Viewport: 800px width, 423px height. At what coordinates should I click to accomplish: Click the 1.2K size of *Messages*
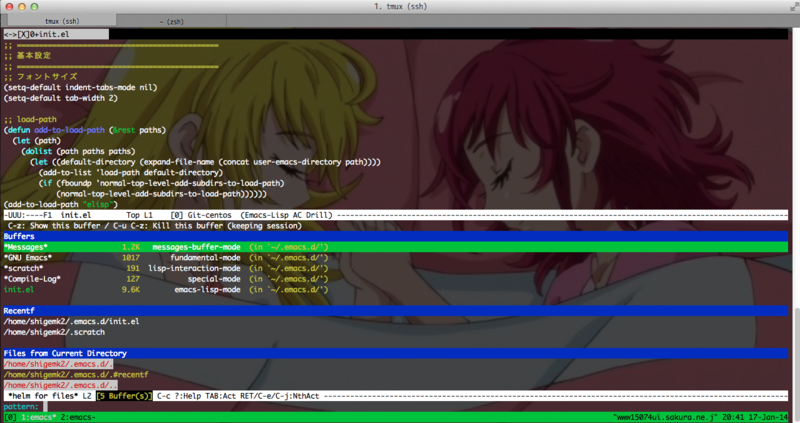[x=131, y=247]
